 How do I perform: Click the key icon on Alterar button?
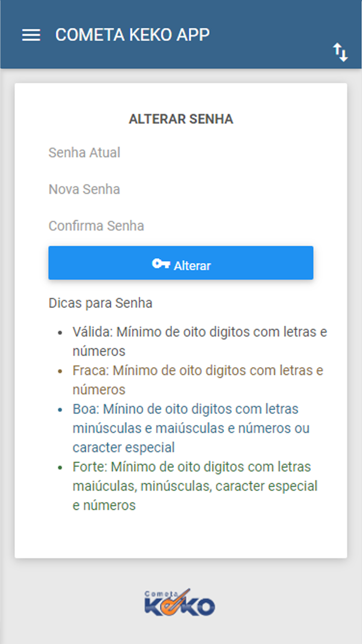[x=161, y=264]
